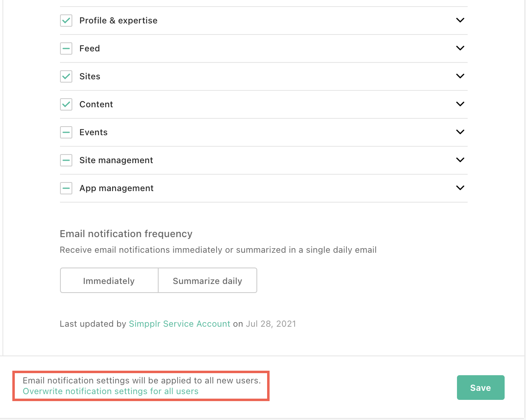Screen dimensions: 526x420
Task: Click the Save button
Action: (x=480, y=388)
